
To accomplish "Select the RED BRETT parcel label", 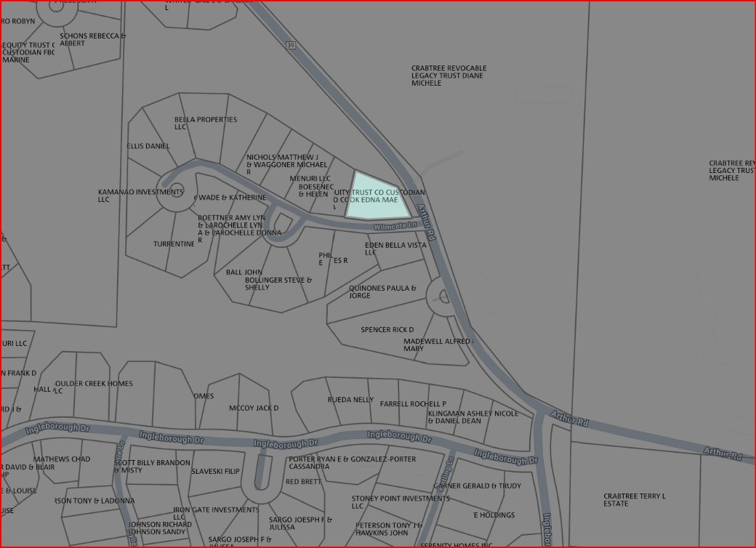I will tap(303, 481).
